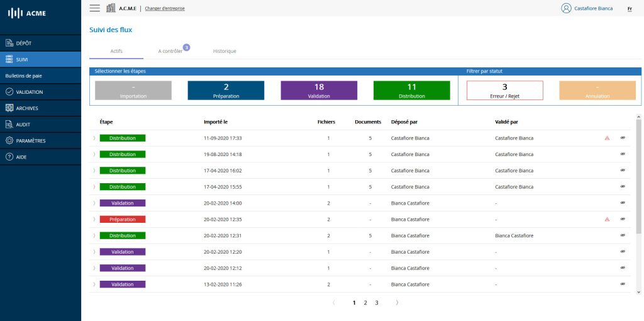
Task: Click the user profile avatar icon
Action: 566,8
